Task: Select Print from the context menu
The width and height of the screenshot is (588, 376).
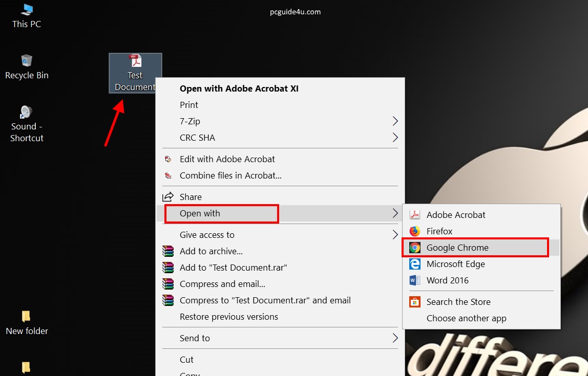Action: tap(189, 105)
